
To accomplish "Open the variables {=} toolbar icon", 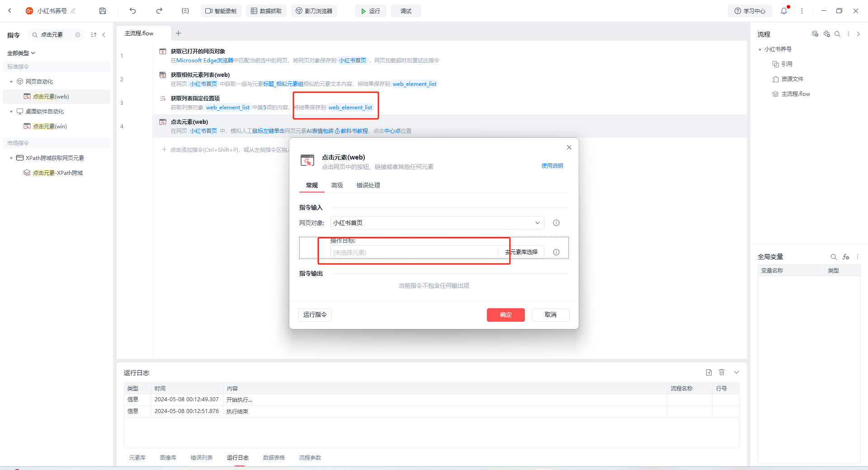I will click(185, 11).
